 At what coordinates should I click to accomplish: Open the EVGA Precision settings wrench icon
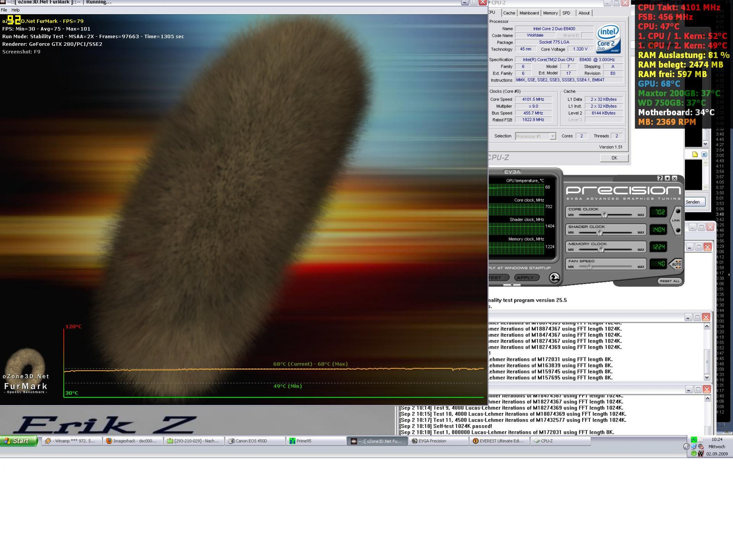pyautogui.click(x=554, y=278)
